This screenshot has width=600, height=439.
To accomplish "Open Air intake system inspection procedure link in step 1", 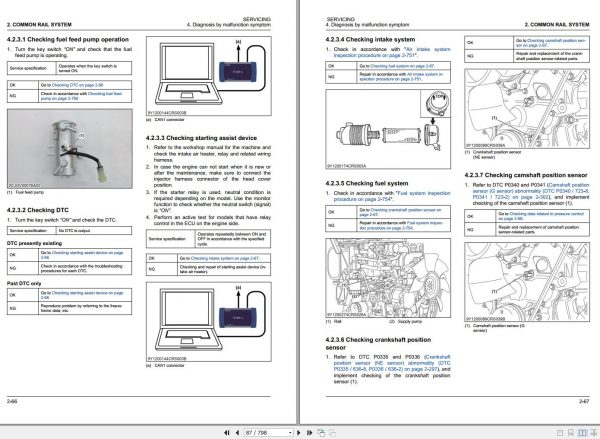I will point(392,52).
